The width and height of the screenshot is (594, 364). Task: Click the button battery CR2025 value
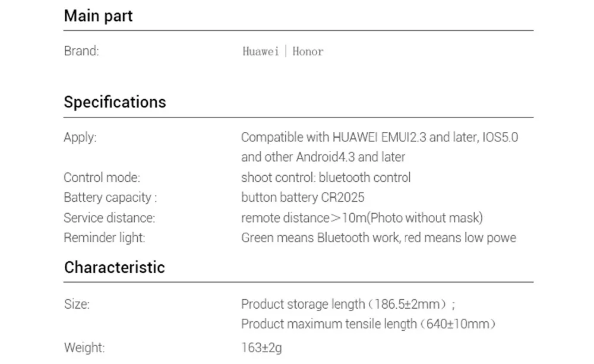coord(303,197)
